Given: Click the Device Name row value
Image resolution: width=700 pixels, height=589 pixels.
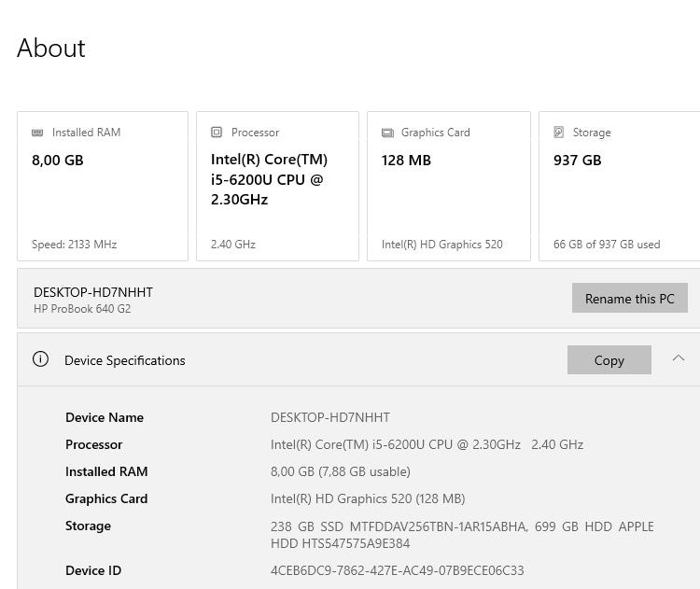Looking at the screenshot, I should pyautogui.click(x=330, y=417).
